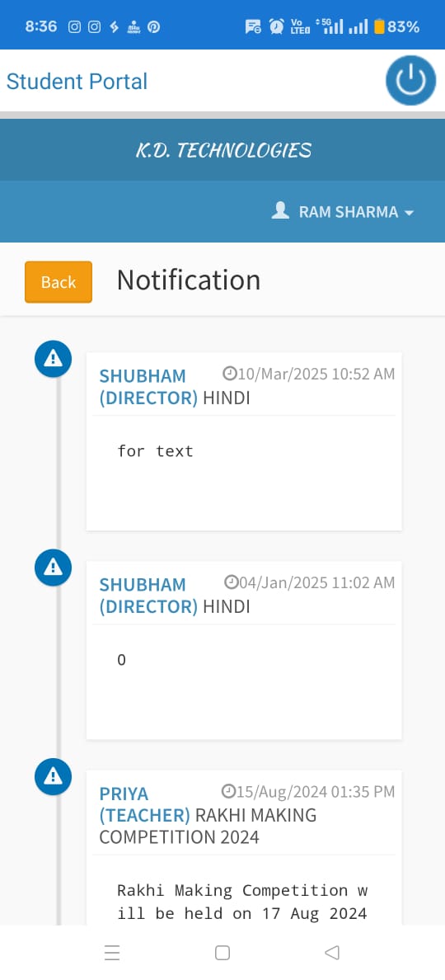This screenshot has width=445, height=980.
Task: Tap the clock icon on 10/Mar/2025 timestamp
Action: coord(230,374)
